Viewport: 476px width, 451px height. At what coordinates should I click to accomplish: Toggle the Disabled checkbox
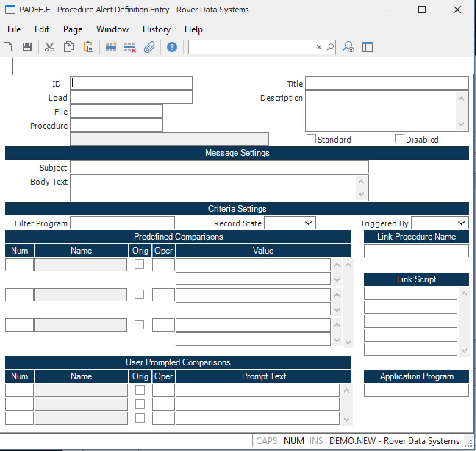pyautogui.click(x=399, y=139)
